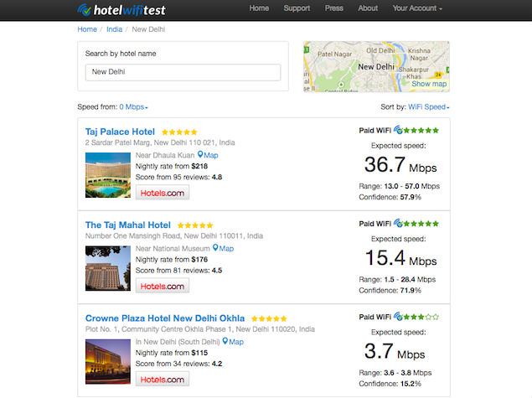Click The Taj Mahal Hotel yellow star rating

[x=195, y=225]
